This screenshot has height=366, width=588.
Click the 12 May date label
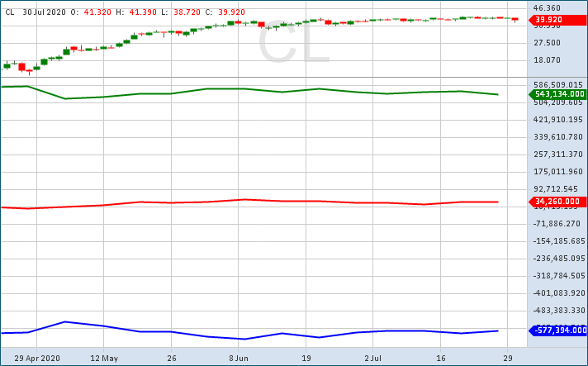104,358
